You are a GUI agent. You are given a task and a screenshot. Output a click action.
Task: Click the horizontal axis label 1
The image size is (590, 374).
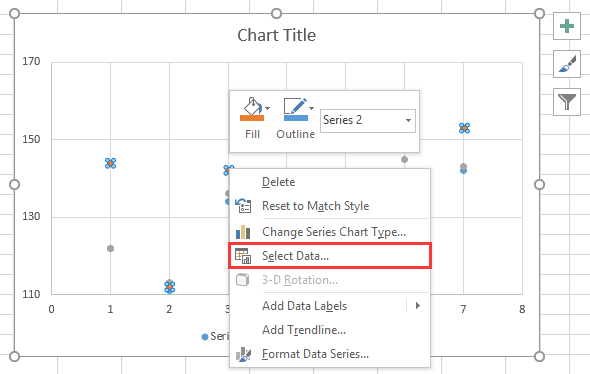110,309
